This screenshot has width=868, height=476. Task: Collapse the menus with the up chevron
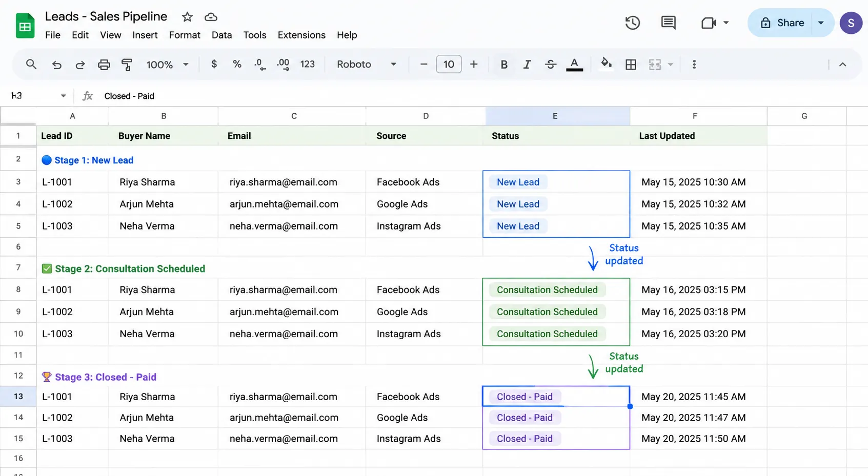pos(842,65)
